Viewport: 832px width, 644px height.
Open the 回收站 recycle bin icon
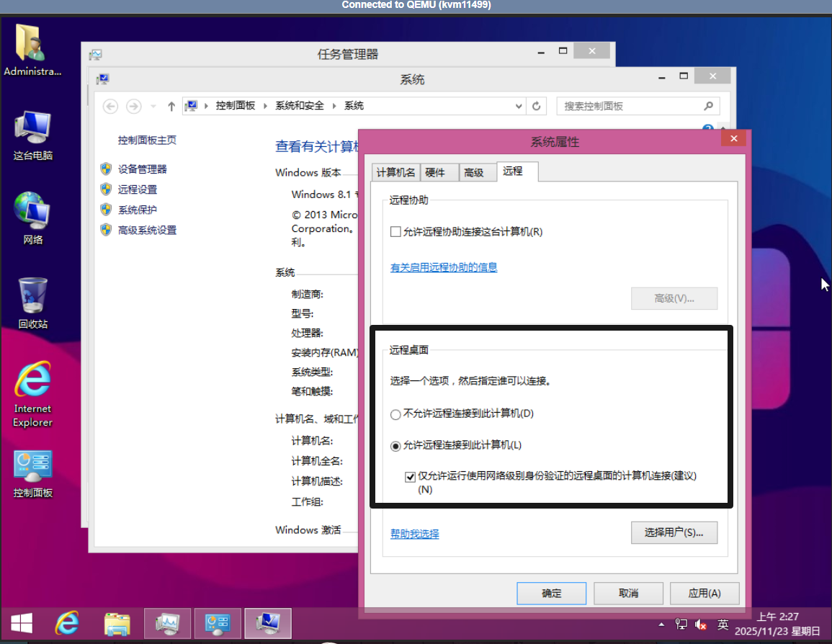pos(33,303)
